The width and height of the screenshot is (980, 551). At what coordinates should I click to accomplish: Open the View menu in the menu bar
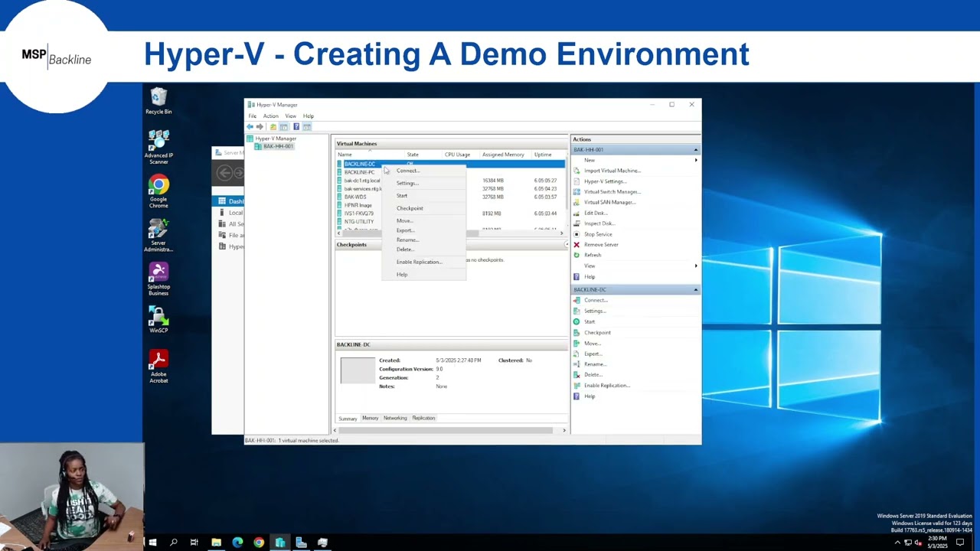click(291, 116)
